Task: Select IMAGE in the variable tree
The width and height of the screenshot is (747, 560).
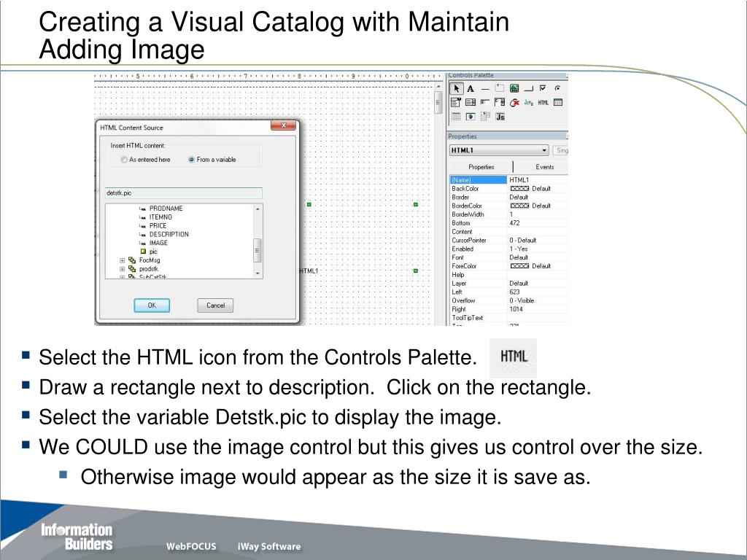Action: pos(158,243)
